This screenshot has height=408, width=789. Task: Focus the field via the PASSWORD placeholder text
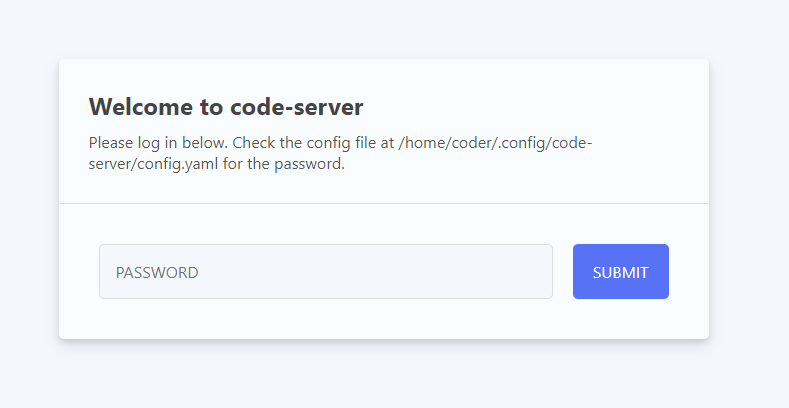tap(157, 272)
